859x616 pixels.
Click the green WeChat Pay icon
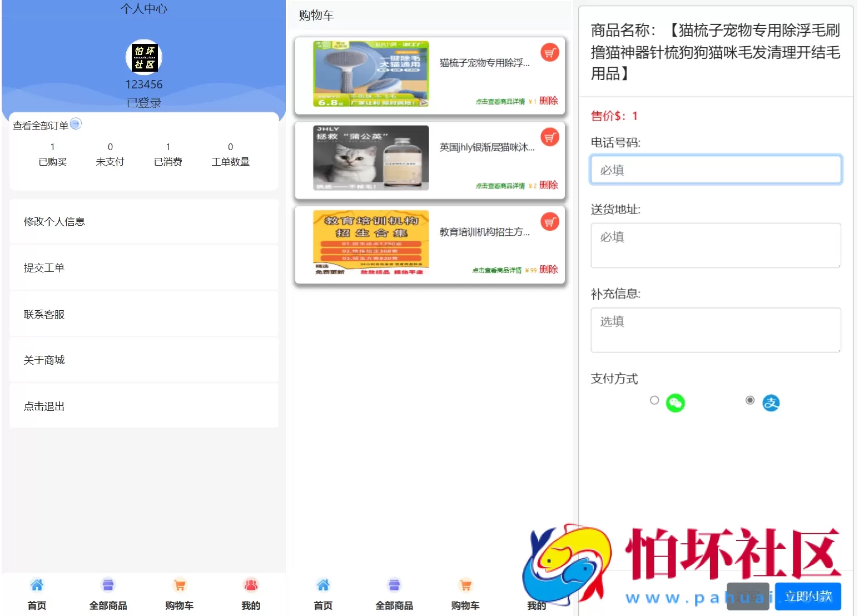coord(675,403)
